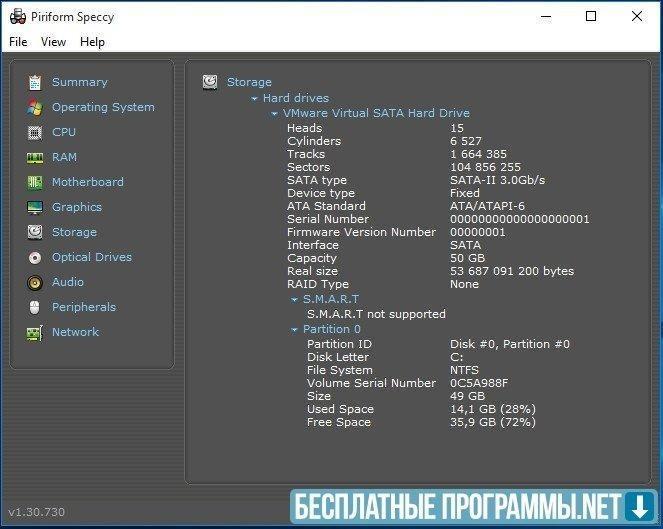
Task: View the Graphics section
Action: coord(77,207)
